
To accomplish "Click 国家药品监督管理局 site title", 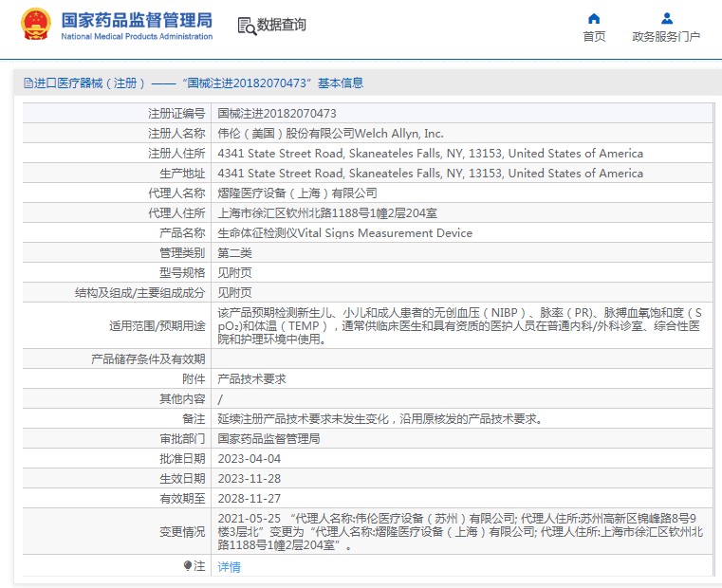I will (137, 20).
